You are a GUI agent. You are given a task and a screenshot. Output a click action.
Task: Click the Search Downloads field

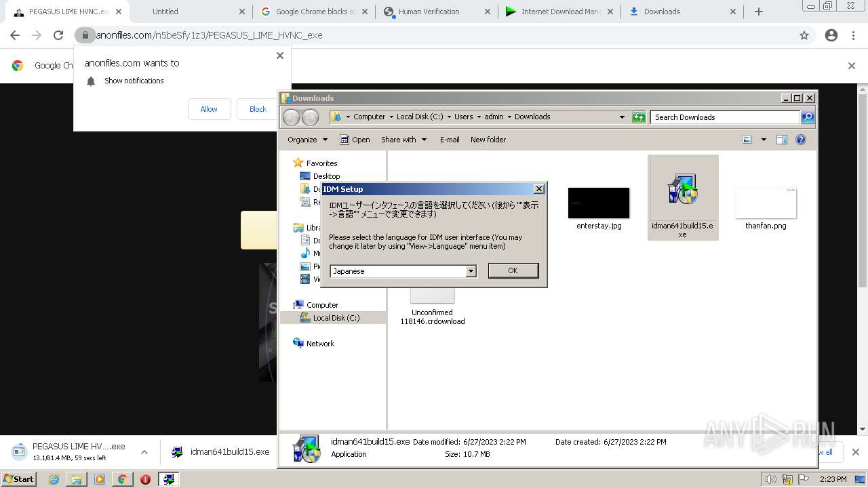tap(725, 117)
